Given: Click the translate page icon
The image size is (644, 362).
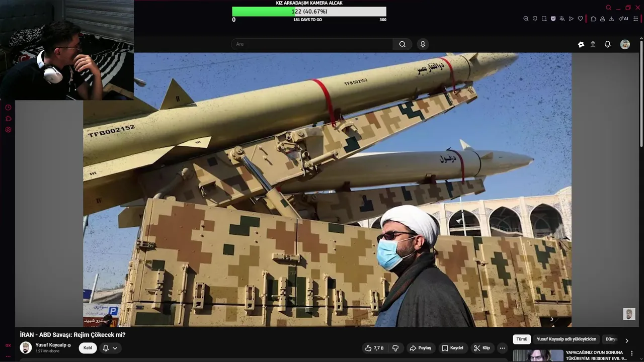Looking at the screenshot, I should coord(561,19).
